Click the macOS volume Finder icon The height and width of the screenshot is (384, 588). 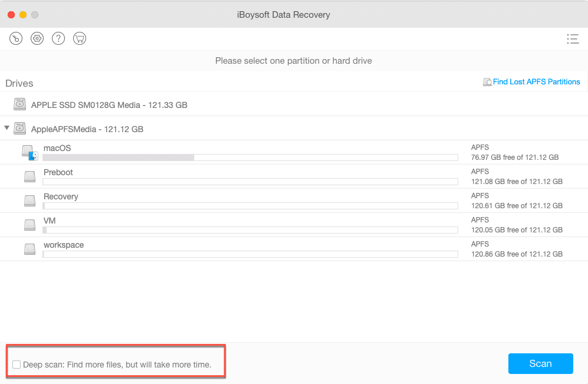[x=30, y=153]
